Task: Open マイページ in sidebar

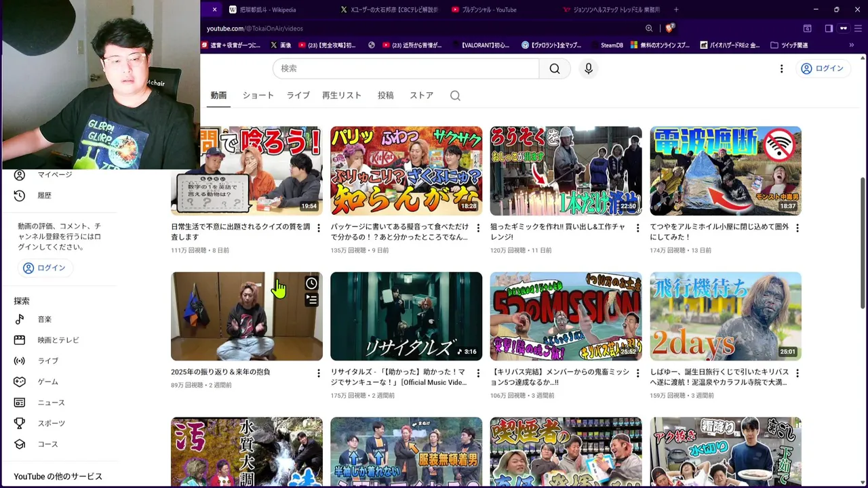Action: [x=44, y=175]
